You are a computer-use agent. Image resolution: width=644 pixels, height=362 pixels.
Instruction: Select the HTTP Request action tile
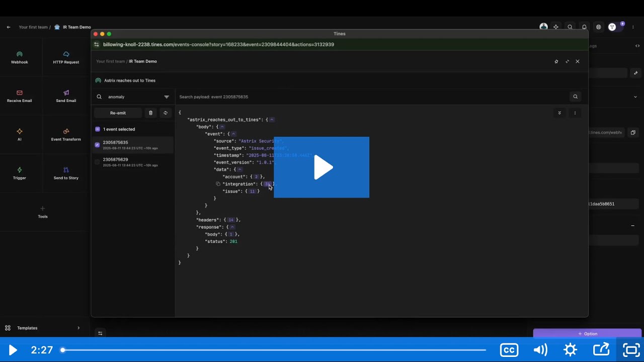[66, 57]
